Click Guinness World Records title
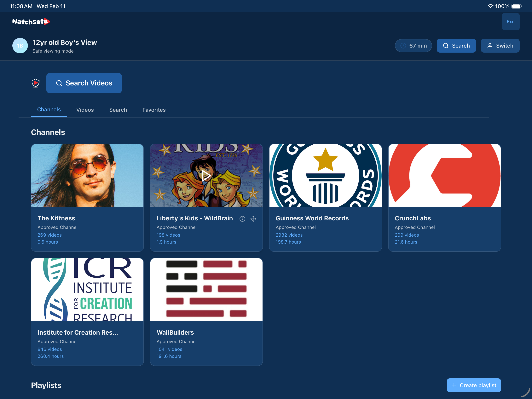532x399 pixels. point(312,218)
